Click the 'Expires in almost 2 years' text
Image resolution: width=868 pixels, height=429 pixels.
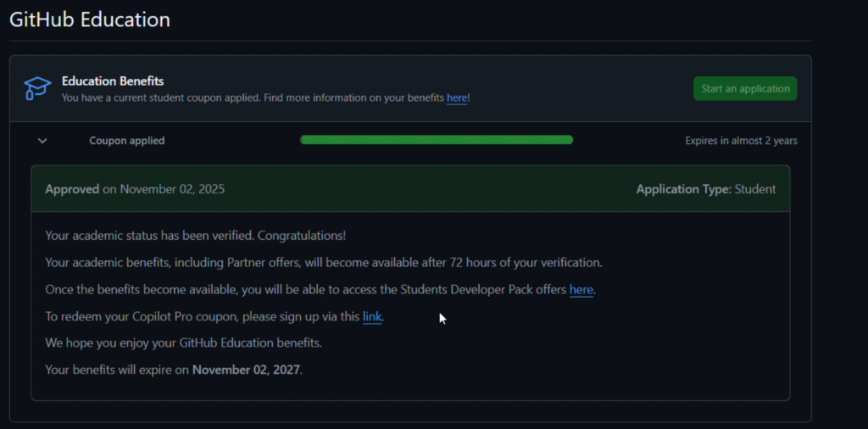741,141
